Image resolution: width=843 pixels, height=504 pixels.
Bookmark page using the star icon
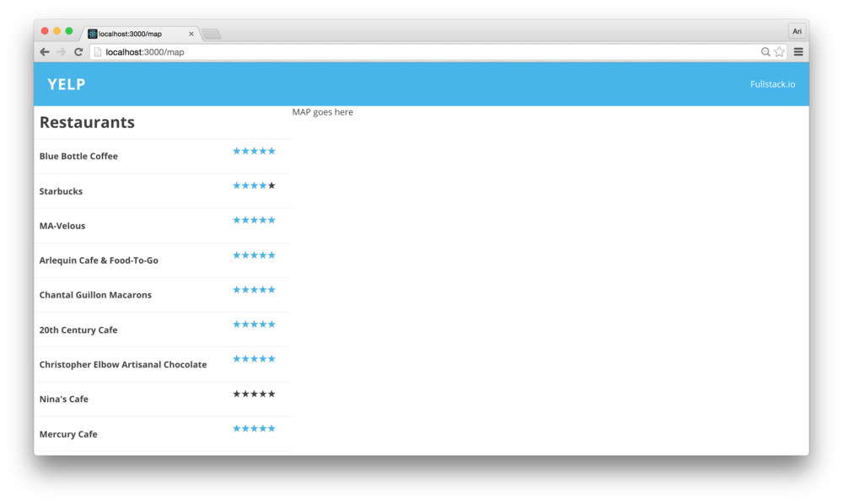pyautogui.click(x=779, y=52)
